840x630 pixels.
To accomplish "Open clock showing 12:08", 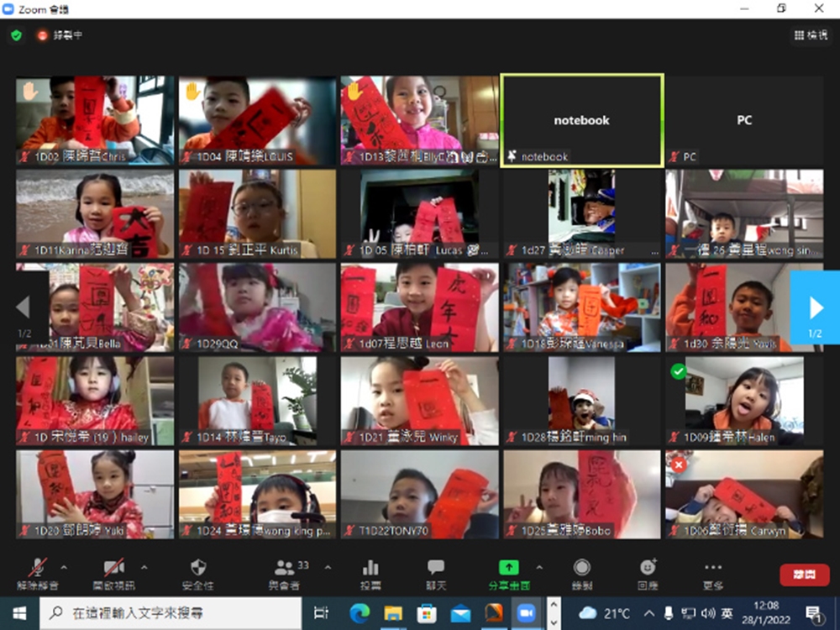I will point(766,613).
